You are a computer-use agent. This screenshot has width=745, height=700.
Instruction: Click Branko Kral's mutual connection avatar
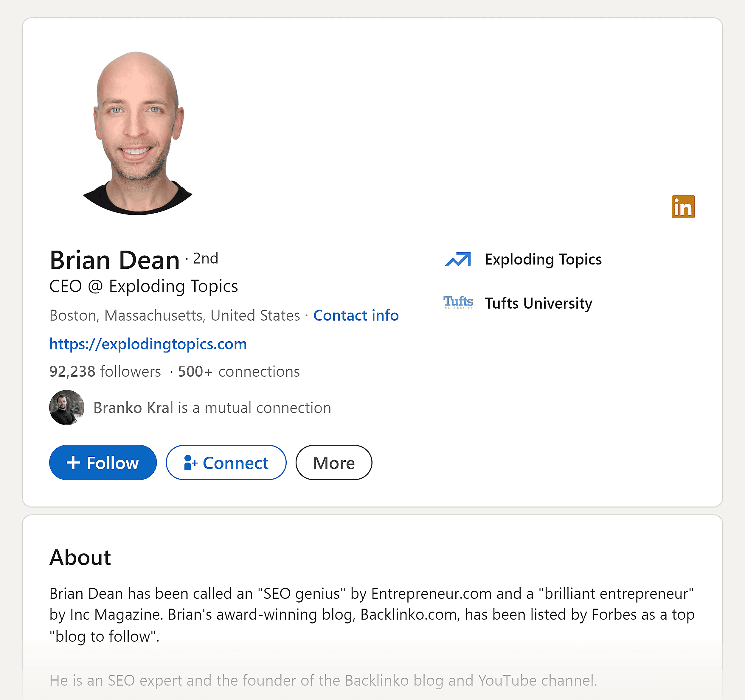(x=67, y=407)
